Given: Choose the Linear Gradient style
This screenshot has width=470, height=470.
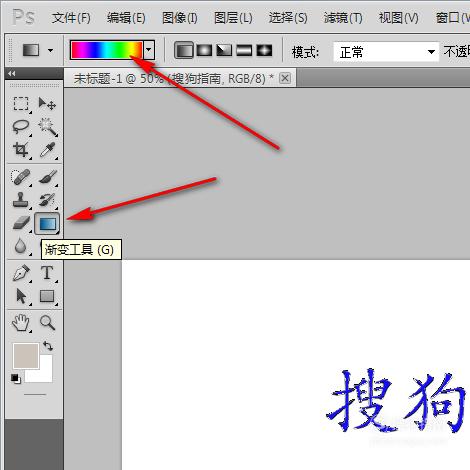Looking at the screenshot, I should coord(184,51).
